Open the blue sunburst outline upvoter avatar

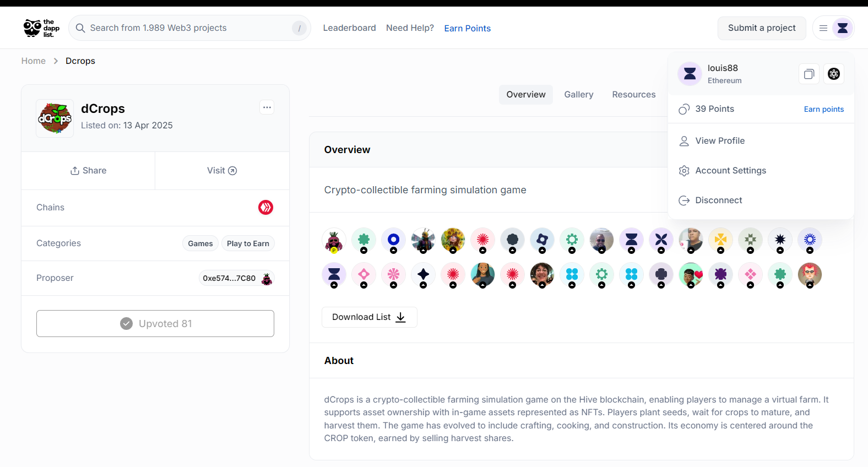810,241
